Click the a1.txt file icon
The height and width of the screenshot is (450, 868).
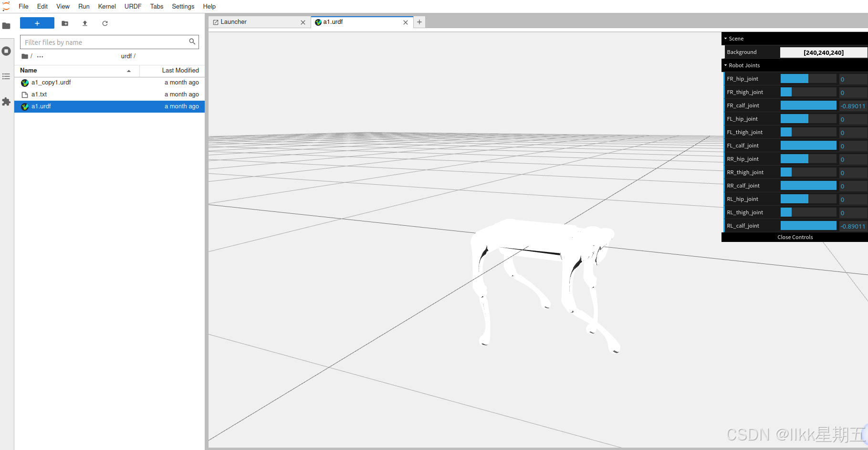25,94
